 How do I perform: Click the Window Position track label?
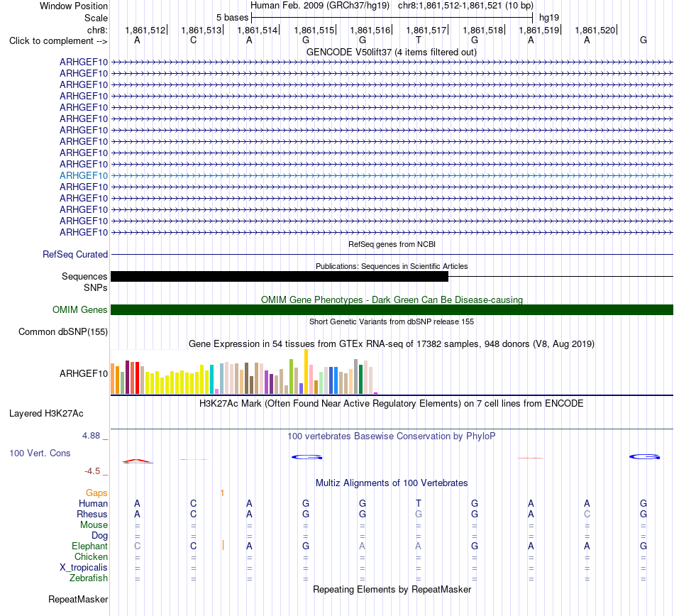pos(74,6)
